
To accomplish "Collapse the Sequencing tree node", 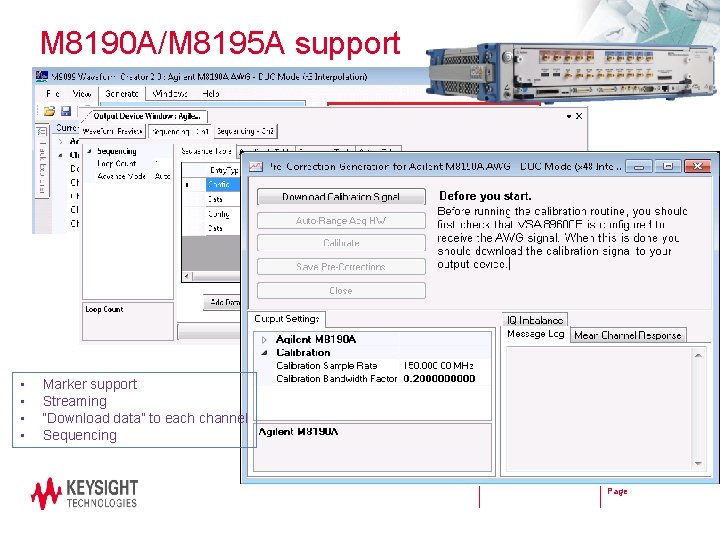I will tap(90, 151).
